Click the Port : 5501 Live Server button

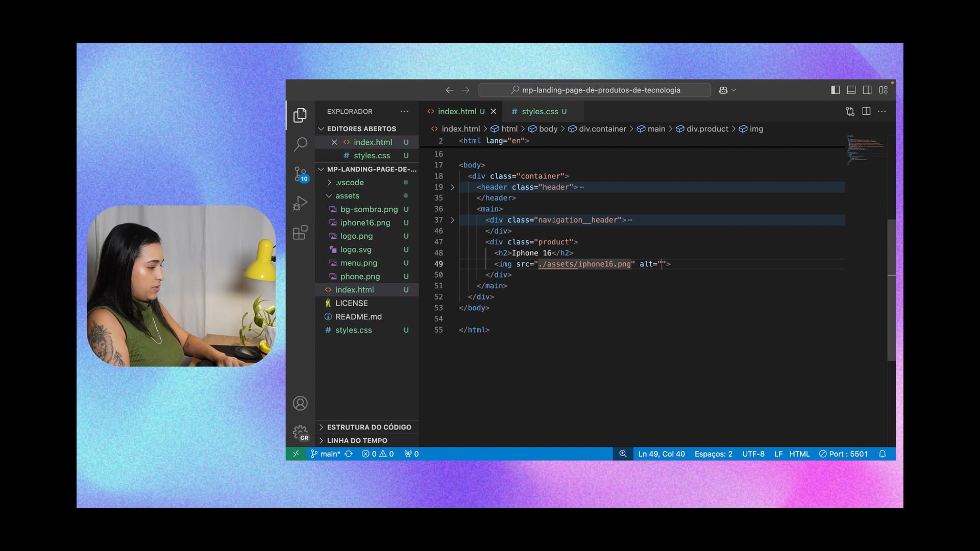click(x=843, y=454)
